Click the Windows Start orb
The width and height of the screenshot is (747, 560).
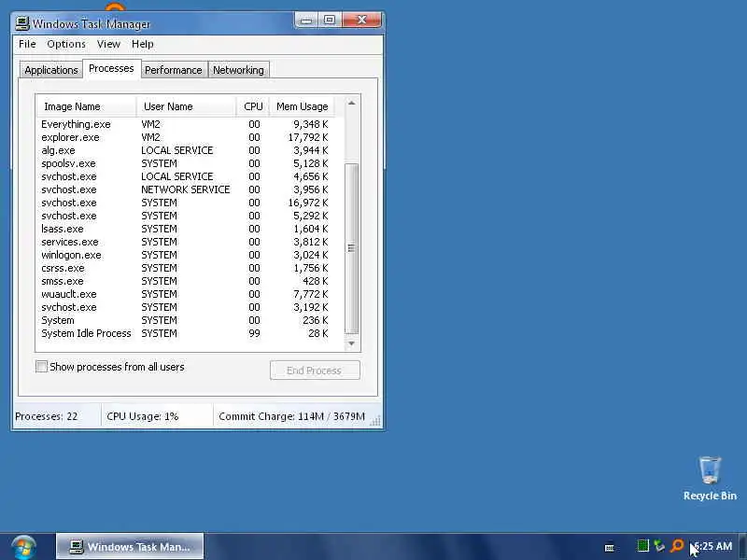[22, 547]
